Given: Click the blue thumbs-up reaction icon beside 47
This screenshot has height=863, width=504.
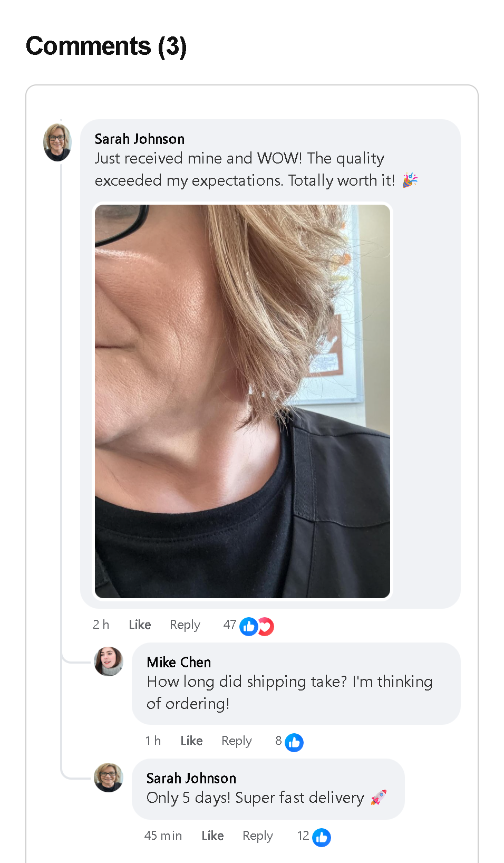Looking at the screenshot, I should 248,626.
